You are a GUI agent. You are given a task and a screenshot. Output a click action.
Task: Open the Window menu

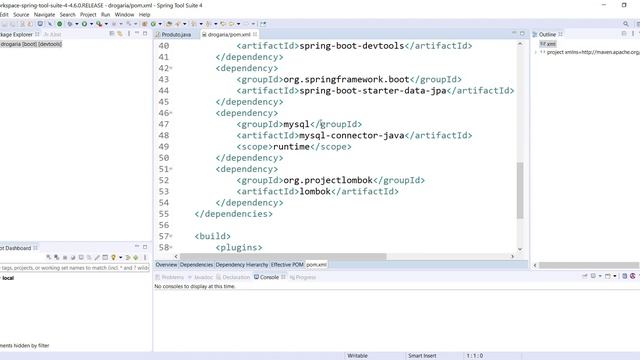tap(124, 14)
